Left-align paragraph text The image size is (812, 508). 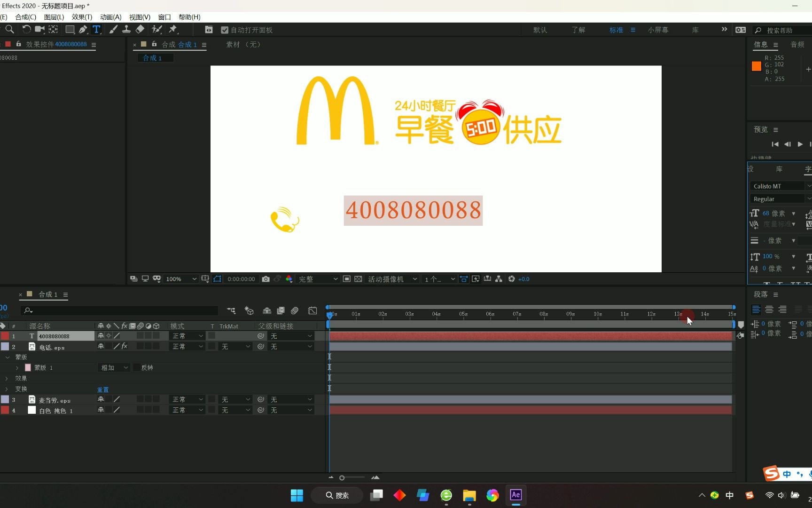756,309
